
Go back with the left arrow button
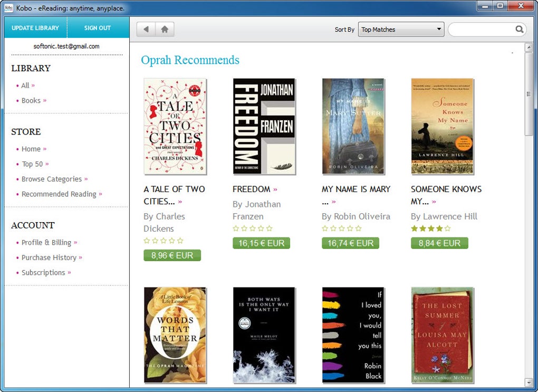pos(146,30)
